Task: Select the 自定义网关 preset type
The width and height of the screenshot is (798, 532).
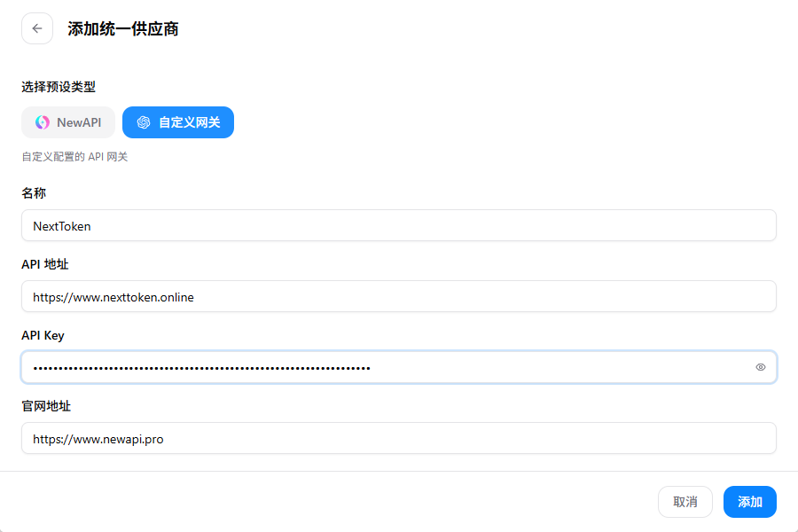Action: click(x=177, y=122)
